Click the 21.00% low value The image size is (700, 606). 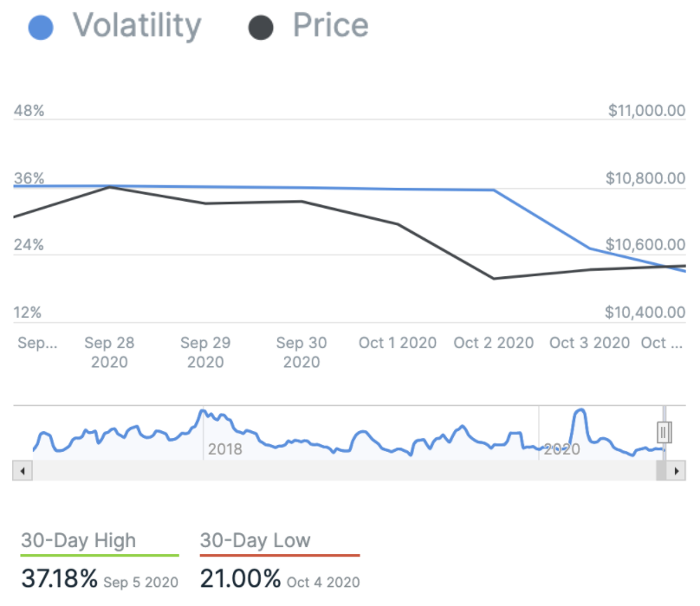point(239,579)
